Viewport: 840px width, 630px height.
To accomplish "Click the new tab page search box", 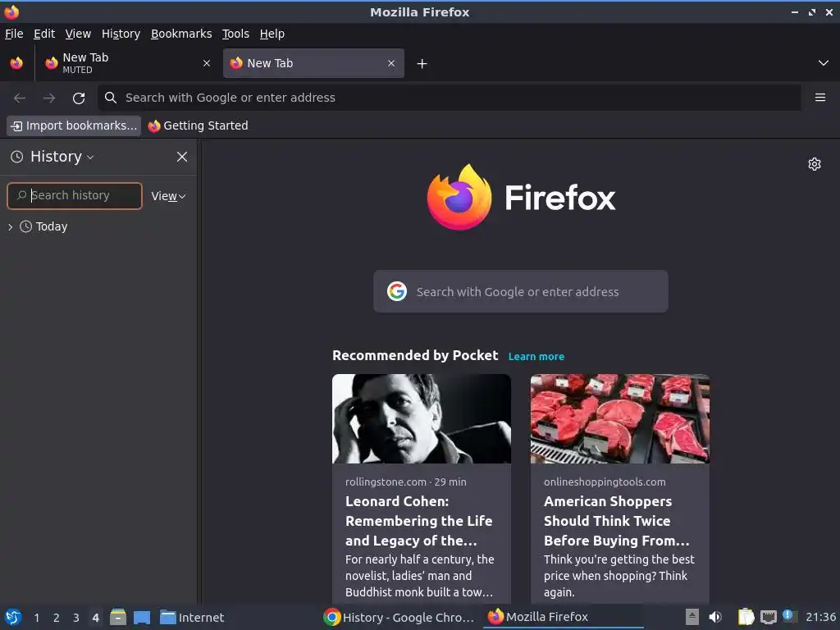I will coord(521,291).
